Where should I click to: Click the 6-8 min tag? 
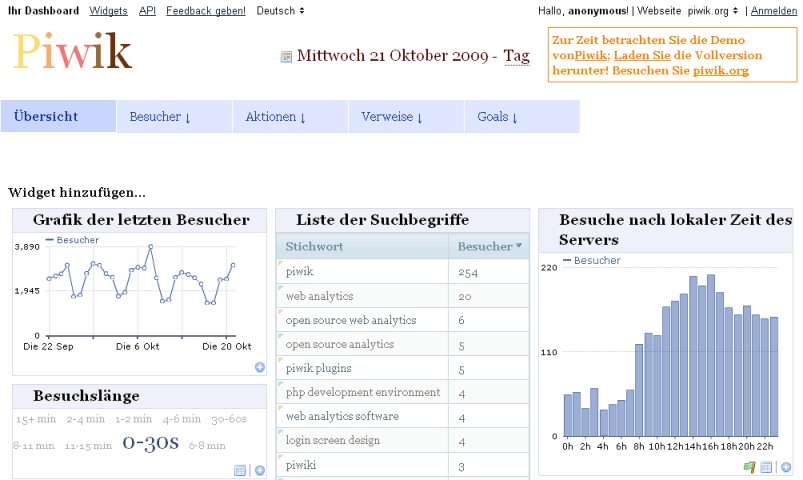point(207,446)
